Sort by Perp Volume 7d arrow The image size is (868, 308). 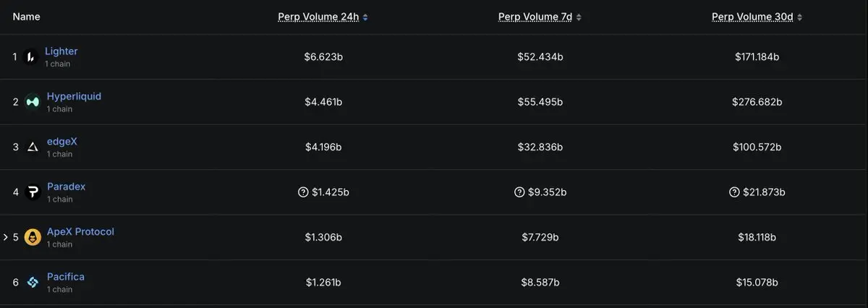coord(579,17)
